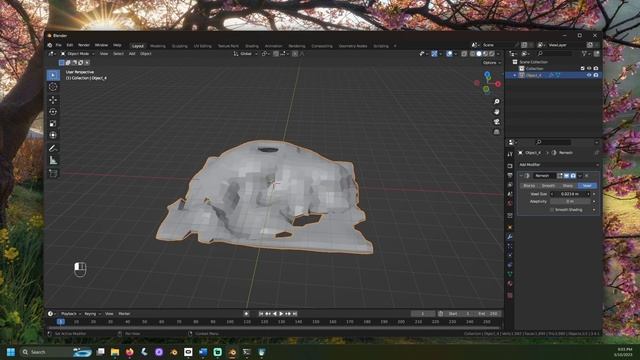Click the Blender logo menu icon

coord(50,45)
